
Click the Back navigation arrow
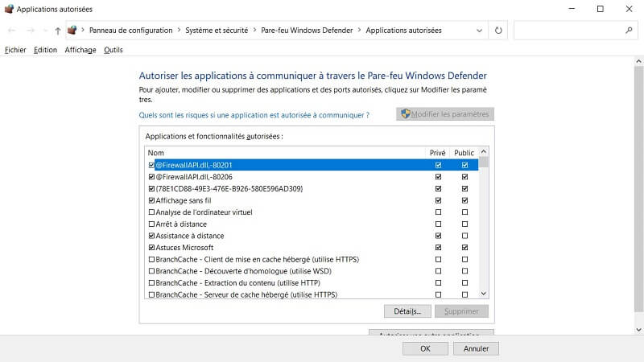[x=12, y=31]
